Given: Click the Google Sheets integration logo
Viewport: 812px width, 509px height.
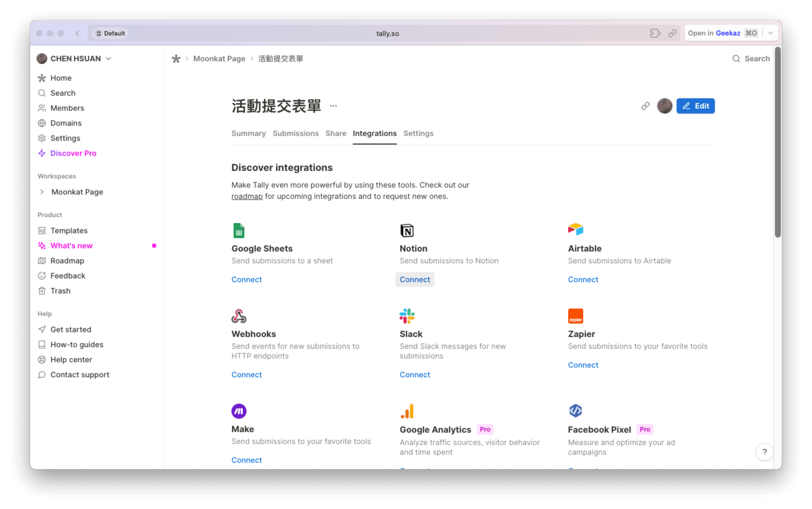Looking at the screenshot, I should tap(239, 231).
